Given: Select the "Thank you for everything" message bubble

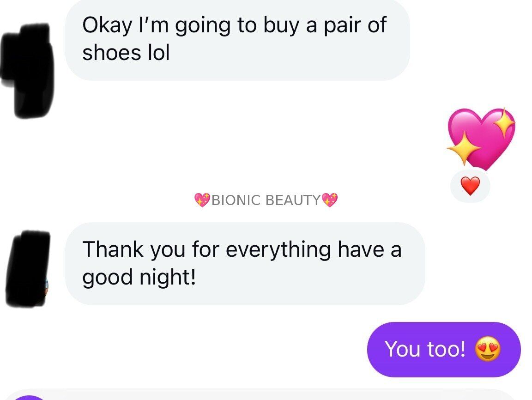Looking at the screenshot, I should click(244, 263).
